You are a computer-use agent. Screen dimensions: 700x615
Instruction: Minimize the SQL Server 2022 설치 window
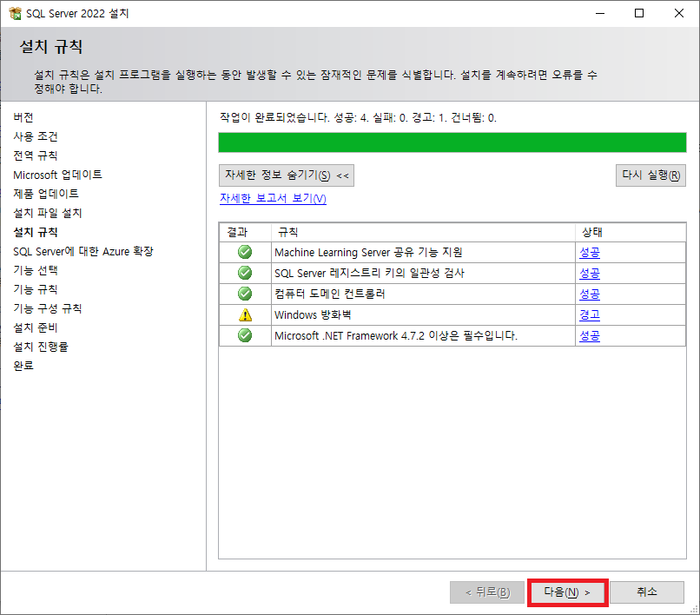click(x=600, y=13)
